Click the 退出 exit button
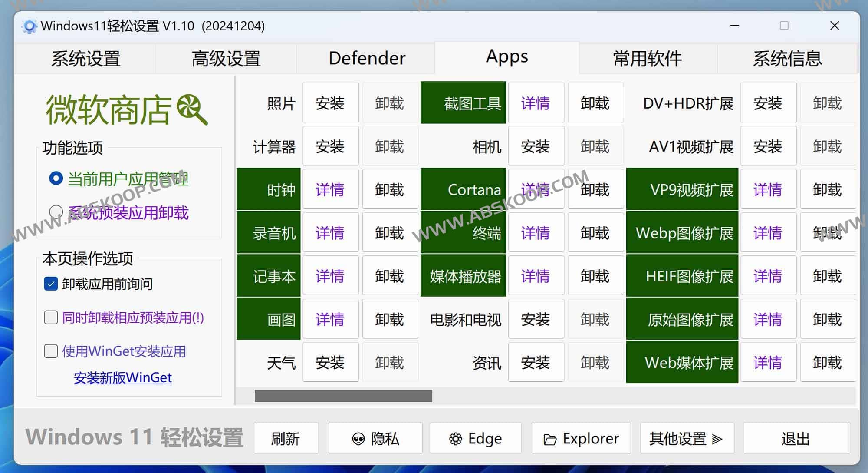This screenshot has width=868, height=473. pos(796,439)
